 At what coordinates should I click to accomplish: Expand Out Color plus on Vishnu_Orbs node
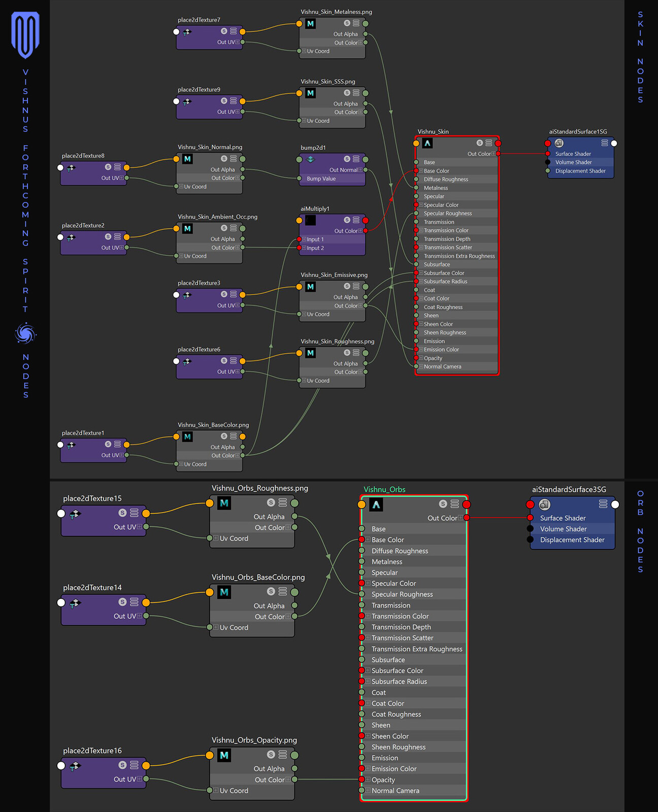[x=460, y=518]
